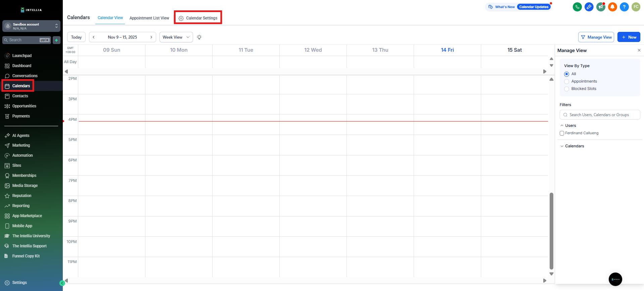Open Dashboard in the sidebar

click(22, 66)
